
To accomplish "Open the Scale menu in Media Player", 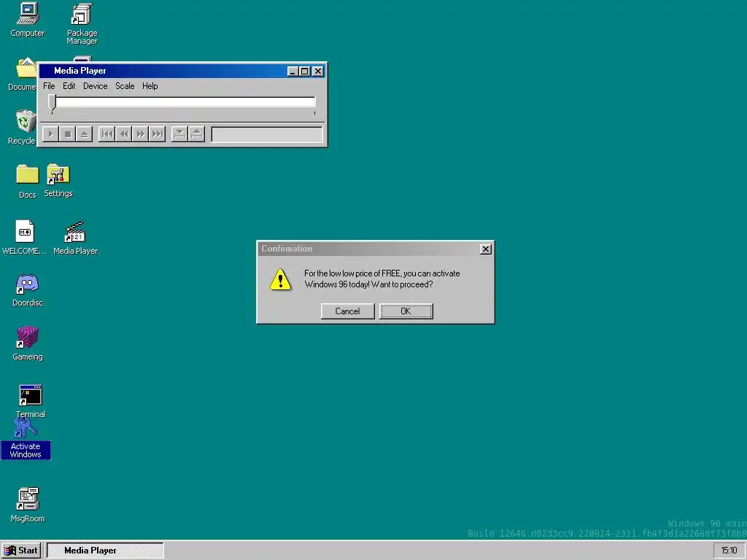I will [125, 86].
